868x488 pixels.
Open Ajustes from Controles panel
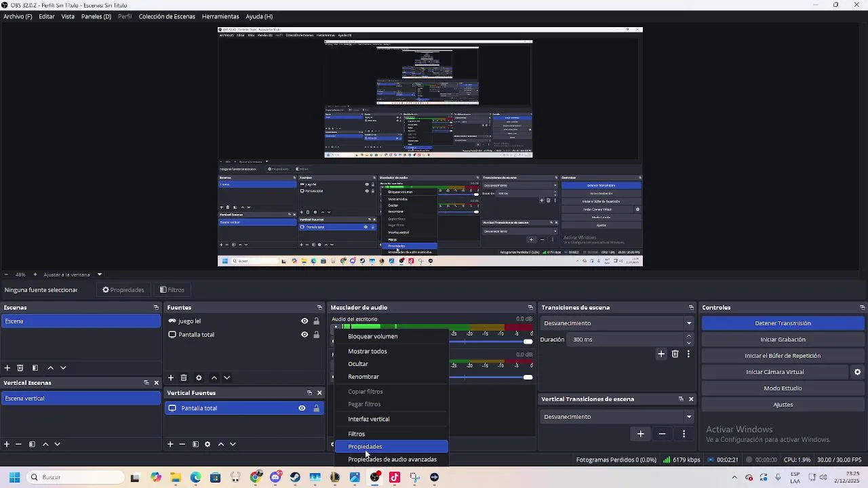783,405
